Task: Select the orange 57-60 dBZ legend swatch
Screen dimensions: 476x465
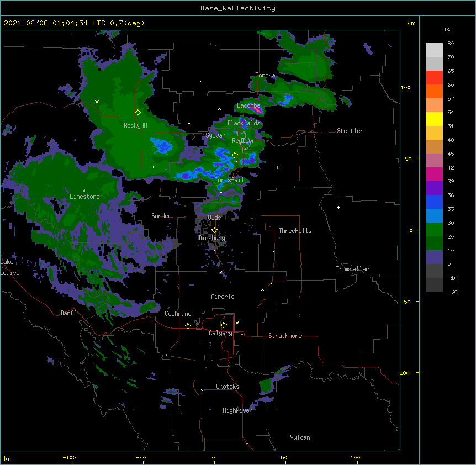Action: [434, 92]
